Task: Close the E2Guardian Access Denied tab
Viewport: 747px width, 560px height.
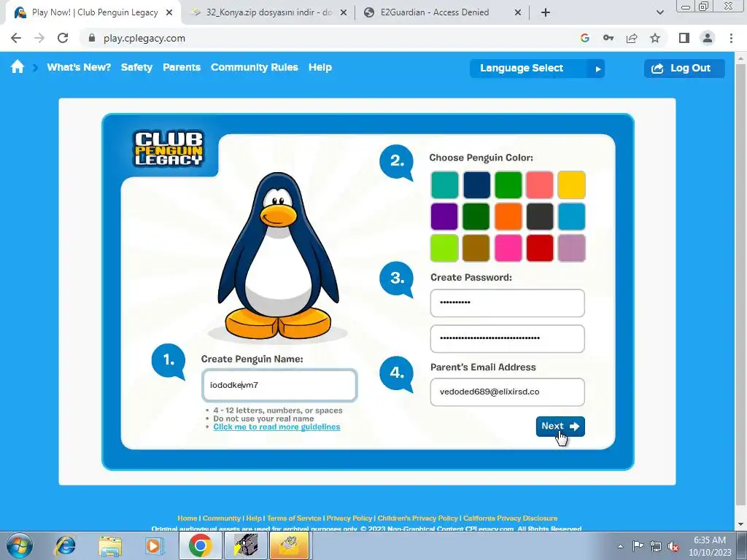Action: pyautogui.click(x=518, y=13)
